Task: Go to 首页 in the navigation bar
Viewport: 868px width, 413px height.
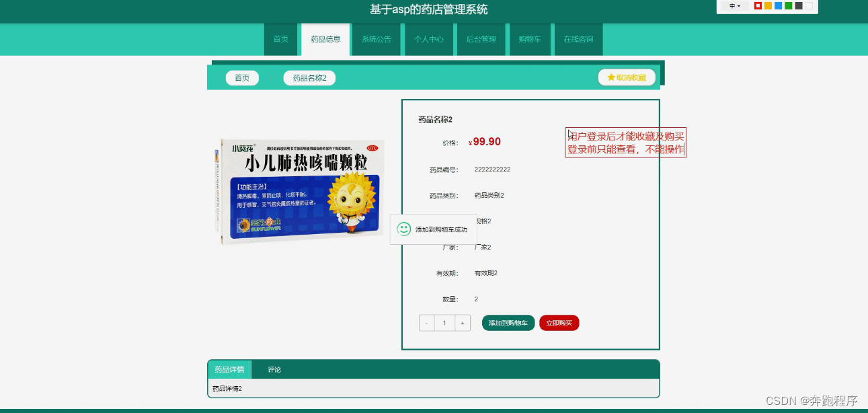Action: 281,40
